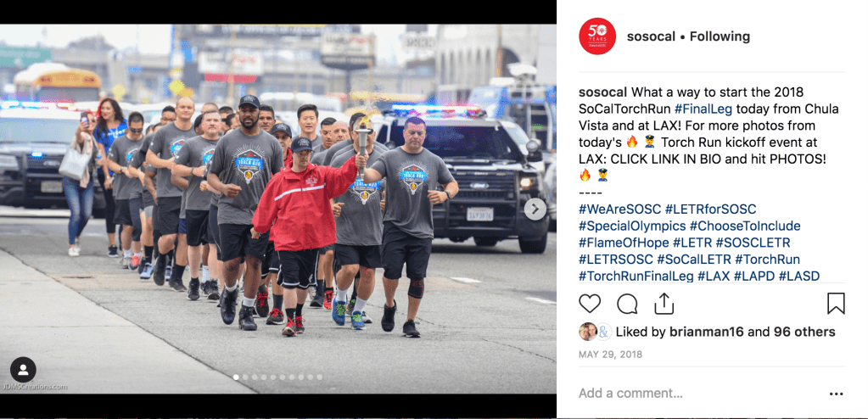This screenshot has height=419, width=868.
Task: Toggle the Following status for sosocal
Action: [x=720, y=36]
